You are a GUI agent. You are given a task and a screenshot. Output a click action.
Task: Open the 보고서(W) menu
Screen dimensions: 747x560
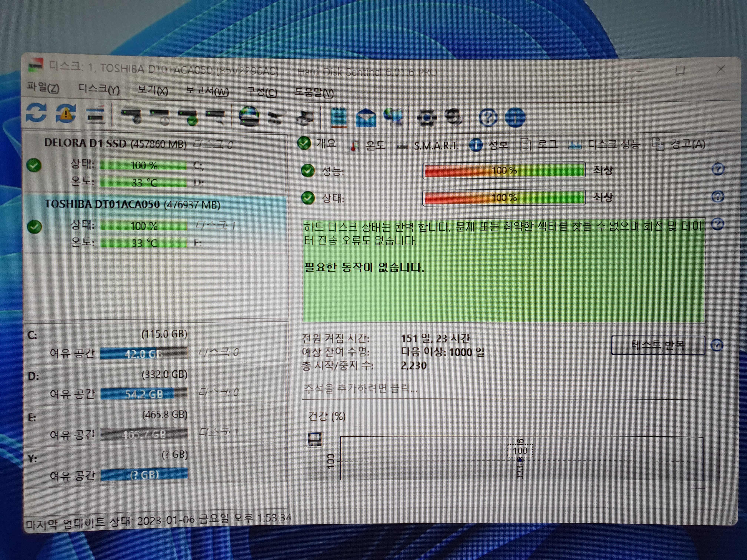(x=207, y=91)
